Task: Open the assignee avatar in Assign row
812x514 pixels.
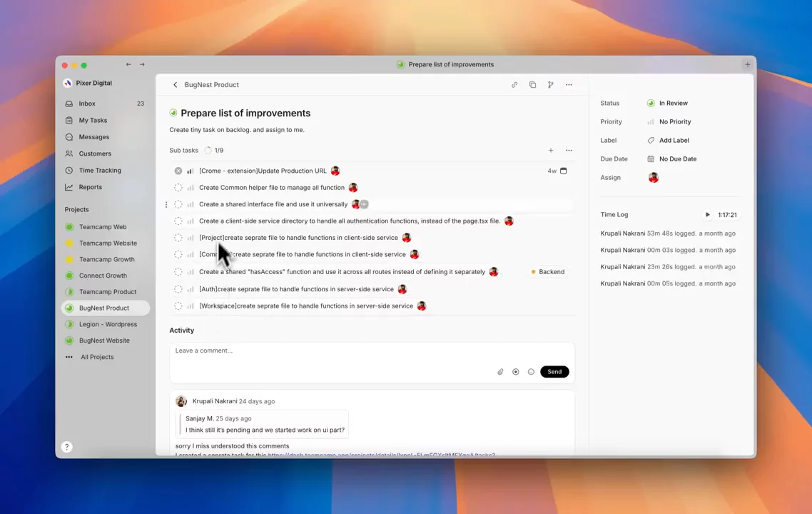Action: [x=654, y=178]
